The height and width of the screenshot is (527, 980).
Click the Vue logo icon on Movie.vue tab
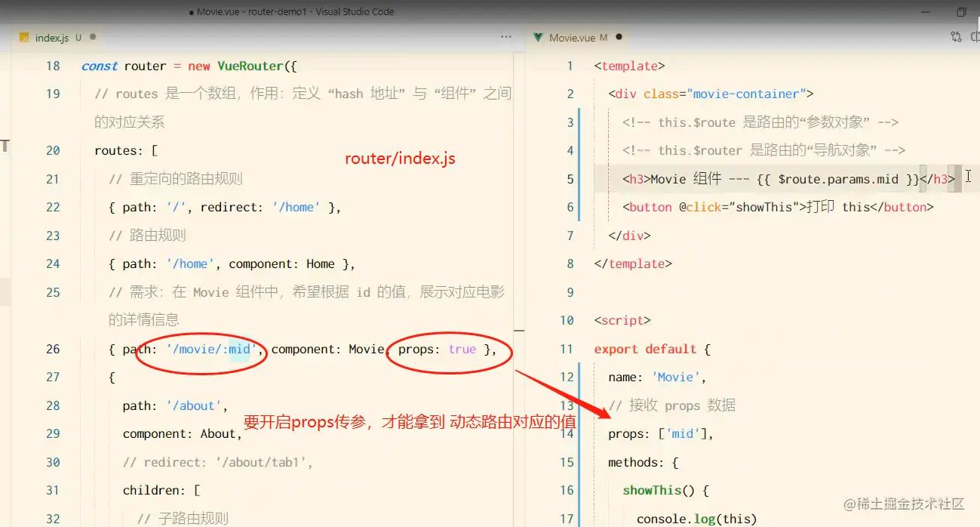pyautogui.click(x=538, y=37)
